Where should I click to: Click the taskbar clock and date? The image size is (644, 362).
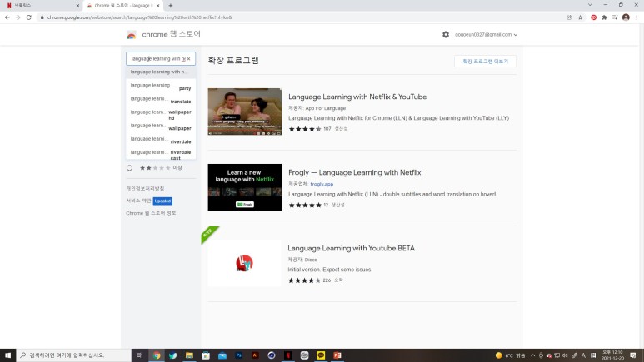pos(612,355)
